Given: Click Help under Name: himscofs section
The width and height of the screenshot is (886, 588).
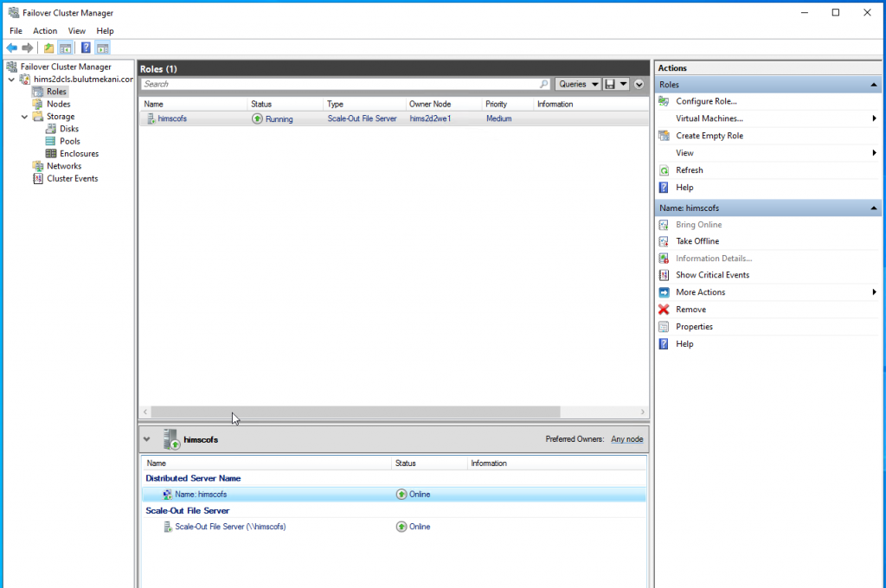Looking at the screenshot, I should 684,344.
